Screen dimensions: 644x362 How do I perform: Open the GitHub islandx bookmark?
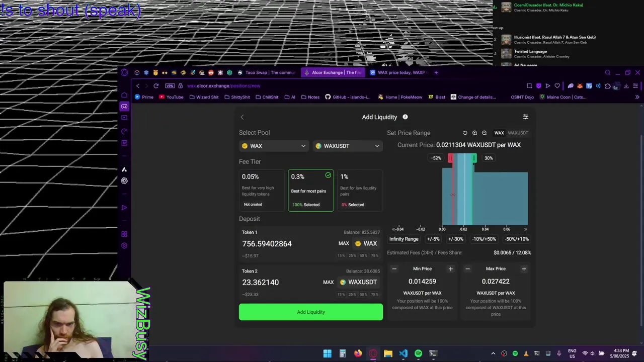(347, 97)
